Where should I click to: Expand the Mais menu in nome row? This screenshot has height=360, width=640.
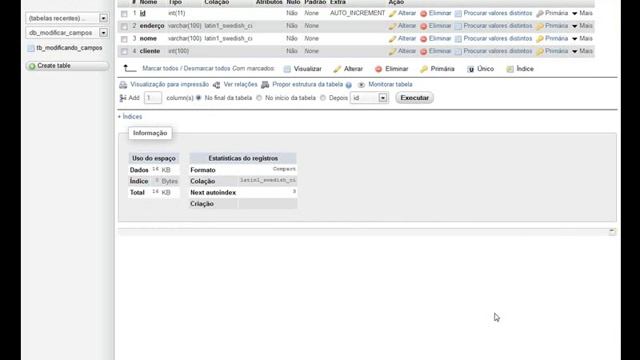point(582,39)
